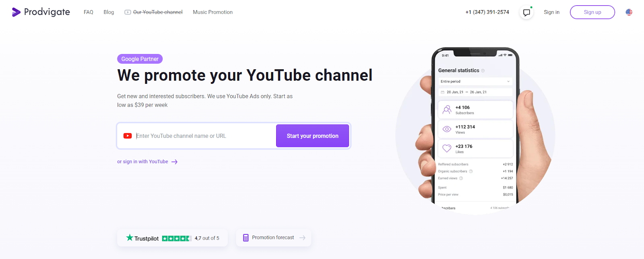Click the arrow after Promotion forecast
The width and height of the screenshot is (644, 259).
[x=302, y=238]
